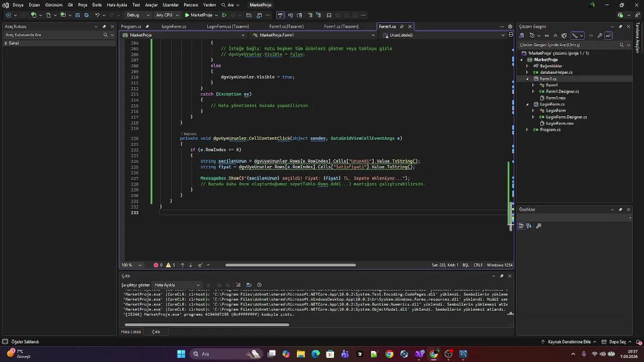Click the show all files icon in Çözüm Gezgini
The height and width of the screenshot is (362, 644).
(564, 35)
